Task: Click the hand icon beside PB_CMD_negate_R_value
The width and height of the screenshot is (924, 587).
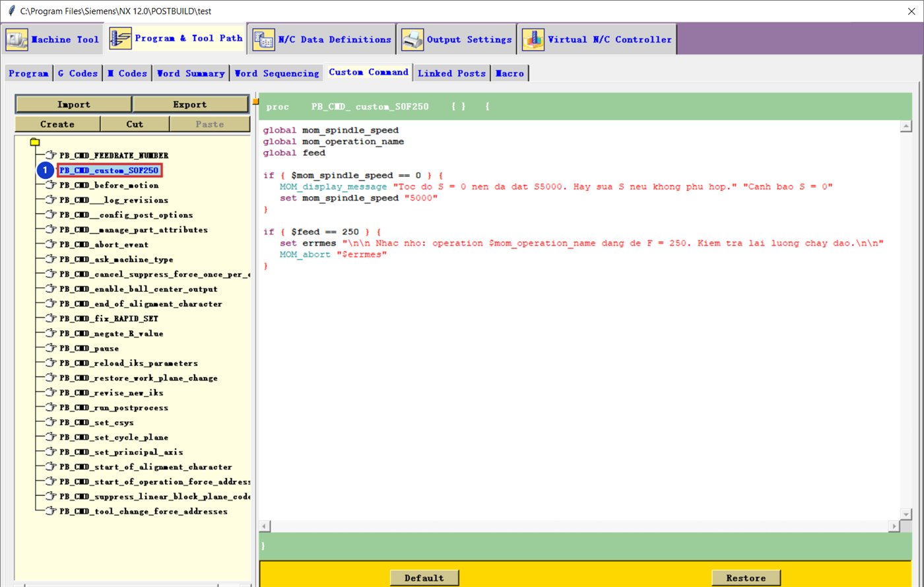Action: click(x=51, y=334)
